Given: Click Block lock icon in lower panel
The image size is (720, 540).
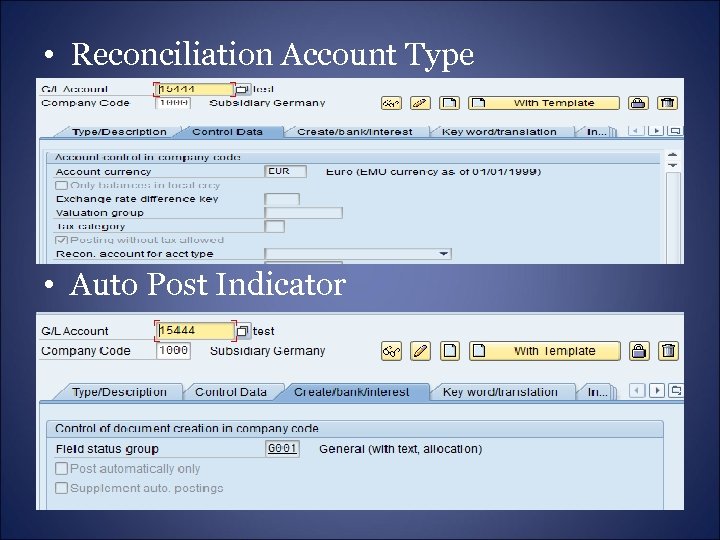Looking at the screenshot, I should (x=639, y=351).
